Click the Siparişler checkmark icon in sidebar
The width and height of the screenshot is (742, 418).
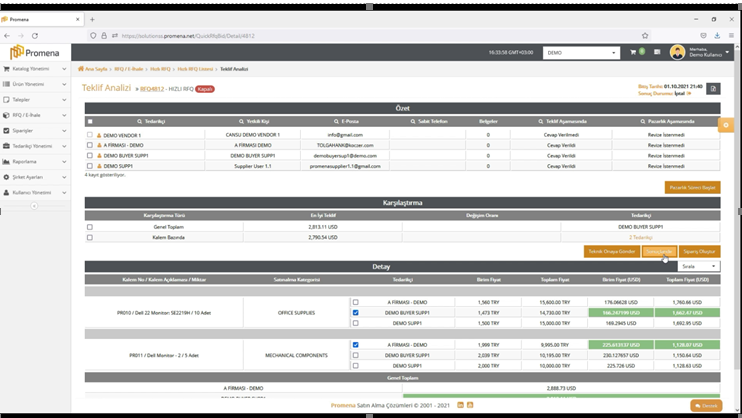pos(6,130)
